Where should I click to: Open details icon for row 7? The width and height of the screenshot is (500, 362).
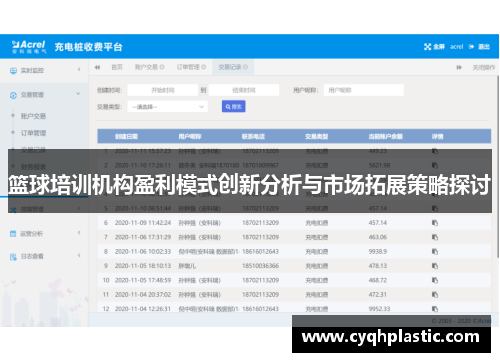point(435,237)
